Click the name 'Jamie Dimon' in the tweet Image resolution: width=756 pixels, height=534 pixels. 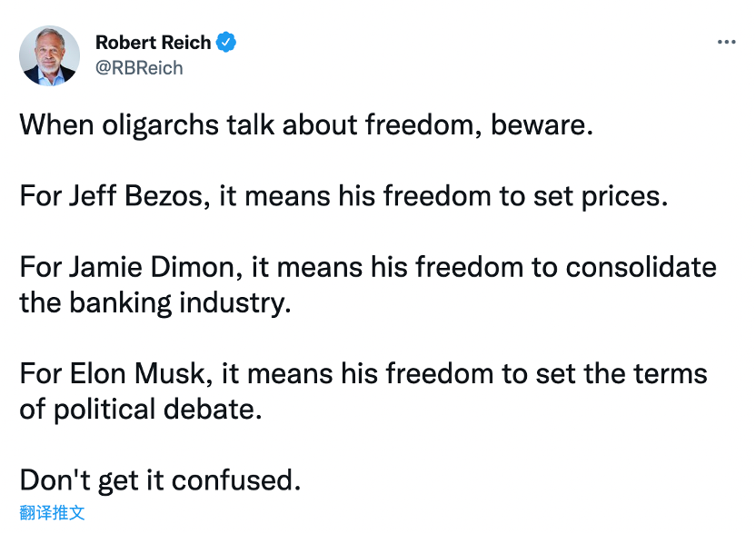pos(153,268)
